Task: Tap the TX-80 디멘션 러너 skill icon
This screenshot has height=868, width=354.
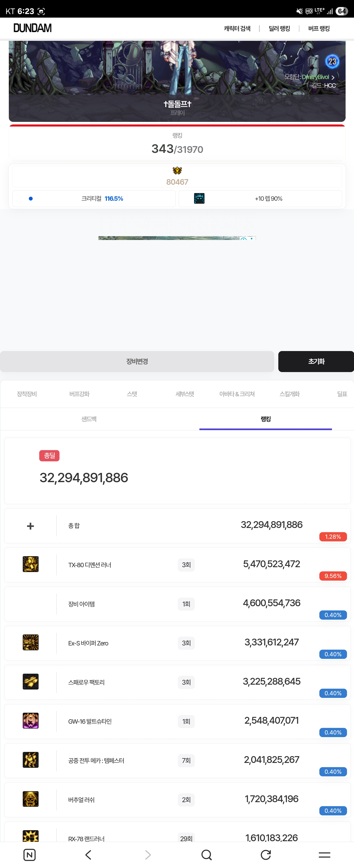Action: (30, 564)
